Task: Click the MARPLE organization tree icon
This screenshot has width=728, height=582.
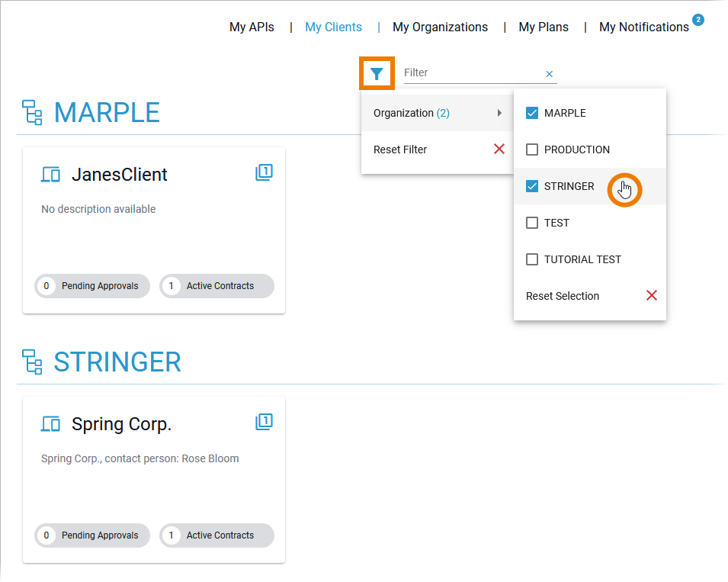Action: pos(32,112)
